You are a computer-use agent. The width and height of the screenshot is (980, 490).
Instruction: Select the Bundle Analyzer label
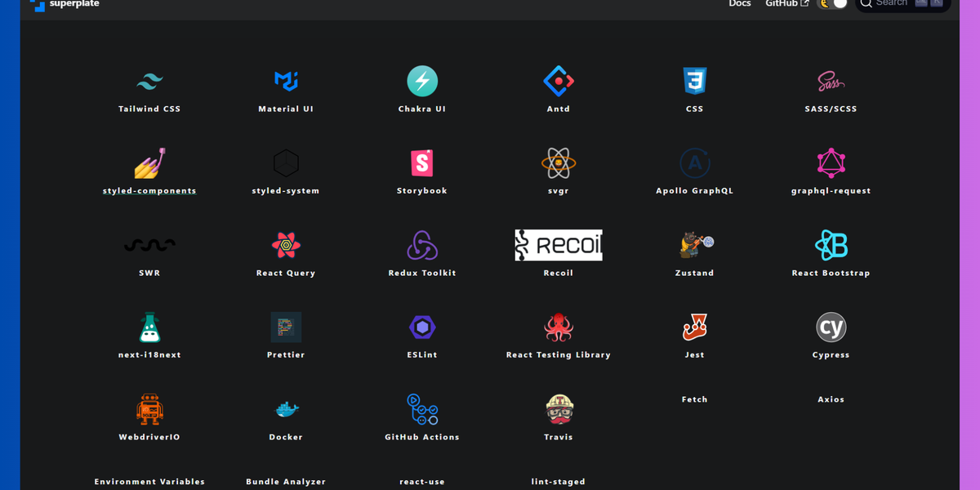tap(286, 482)
